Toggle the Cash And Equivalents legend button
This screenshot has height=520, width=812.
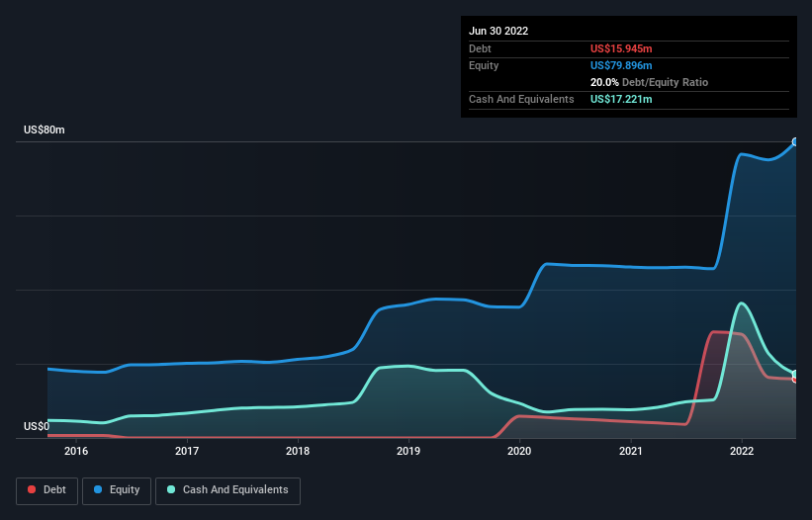(227, 490)
